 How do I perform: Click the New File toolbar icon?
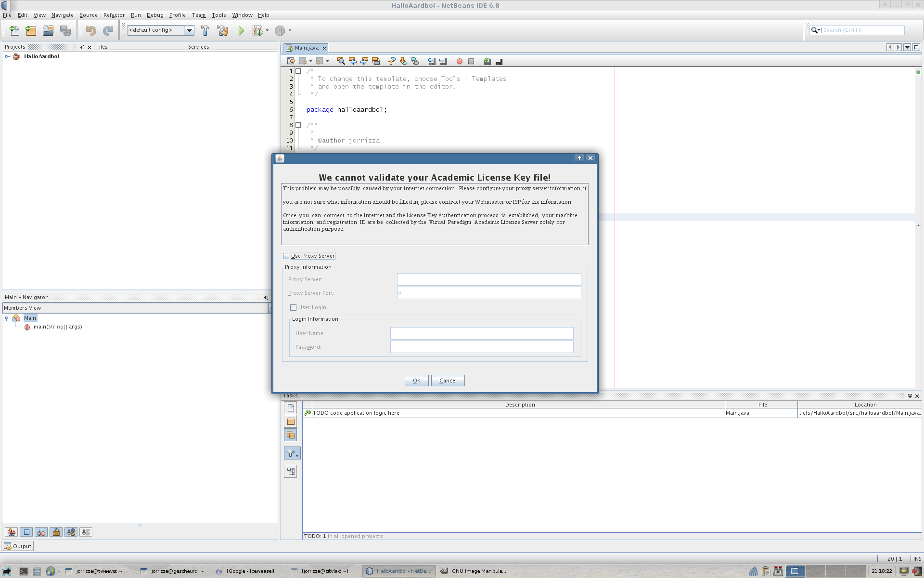[14, 31]
